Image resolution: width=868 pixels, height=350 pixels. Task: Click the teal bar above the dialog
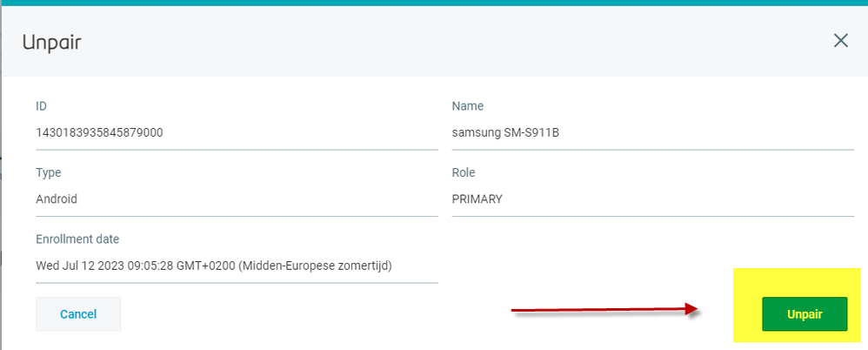click(x=435, y=3)
